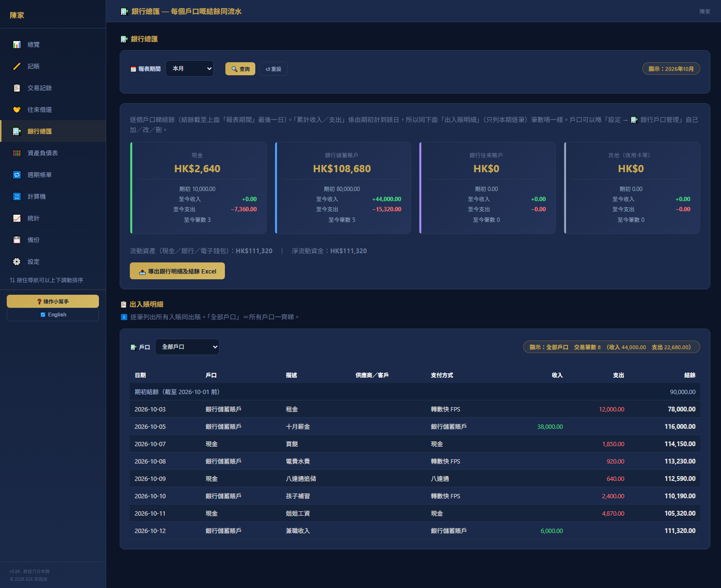This screenshot has width=721, height=588.
Task: Click the 重設 reset button
Action: point(273,69)
